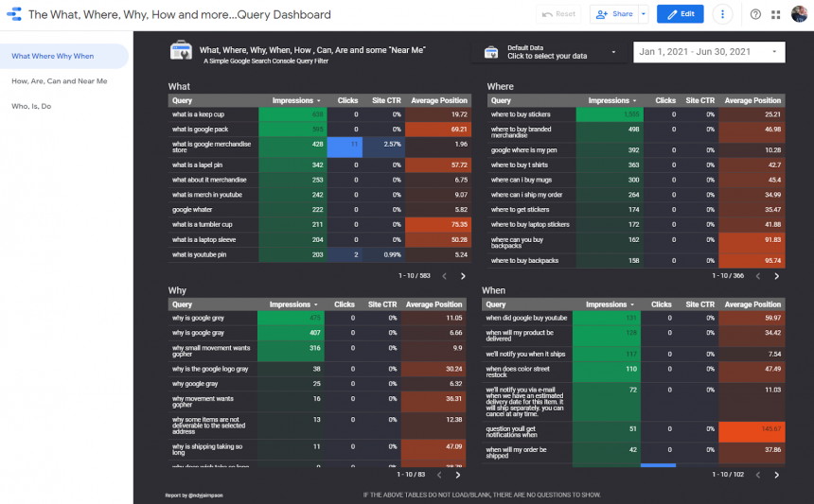814x504 pixels.
Task: Select row 'what is a tumbler cup'
Action: (320, 224)
